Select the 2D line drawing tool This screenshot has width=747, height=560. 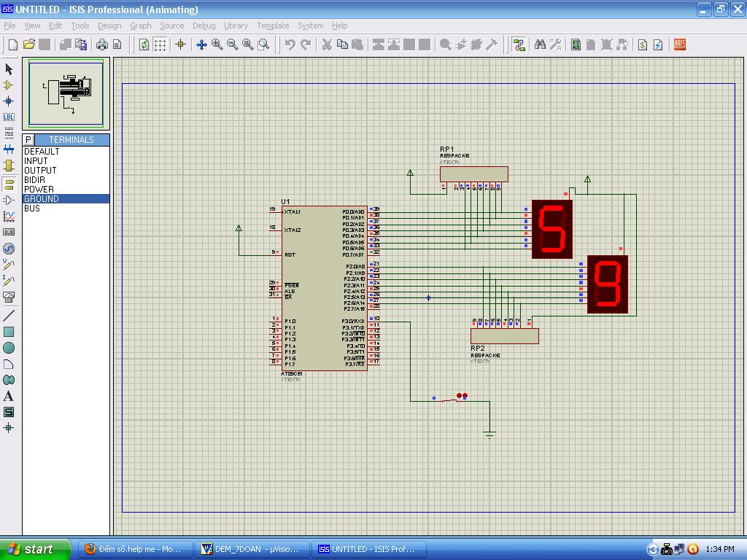click(9, 316)
